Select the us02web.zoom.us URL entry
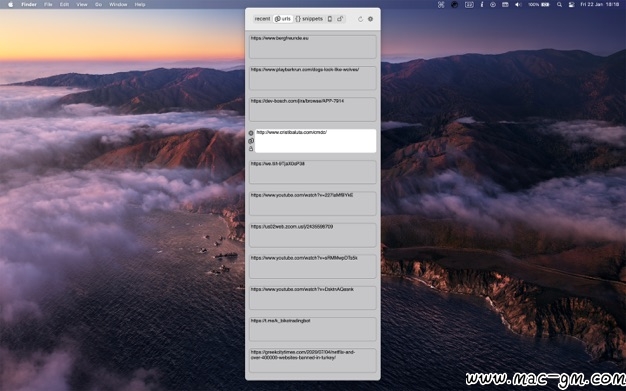Image resolution: width=626 pixels, height=391 pixels. 313,235
